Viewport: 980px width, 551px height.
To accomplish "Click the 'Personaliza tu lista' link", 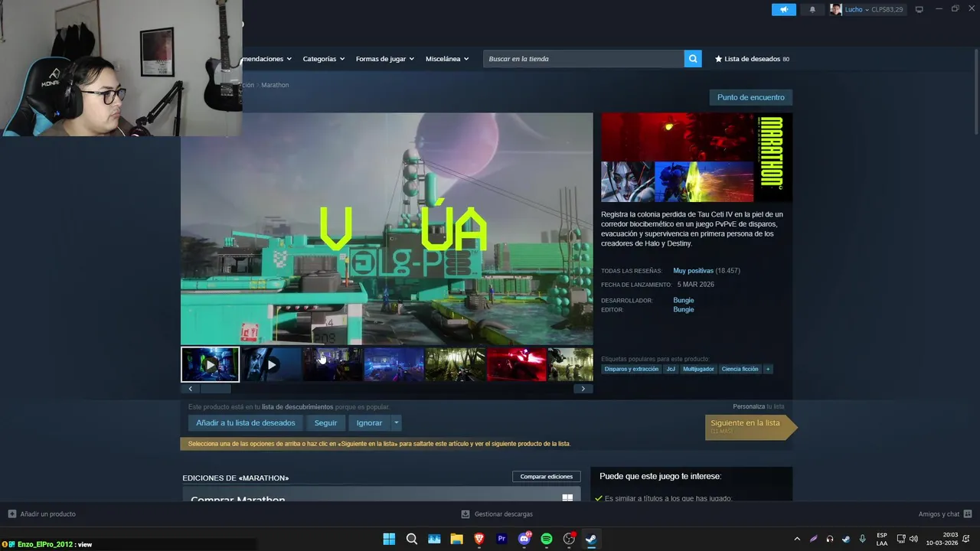I will tap(758, 406).
